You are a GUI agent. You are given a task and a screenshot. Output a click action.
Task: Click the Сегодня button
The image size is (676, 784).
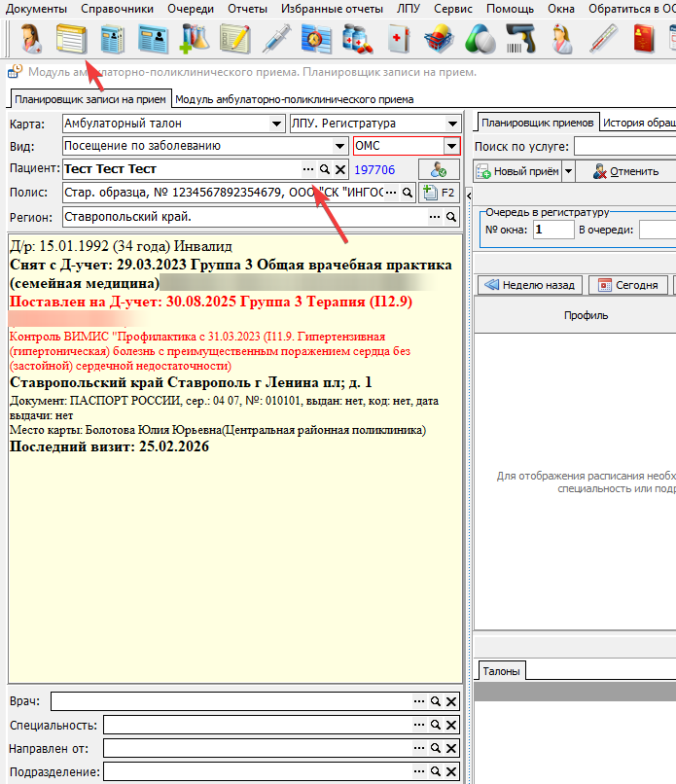[628, 285]
